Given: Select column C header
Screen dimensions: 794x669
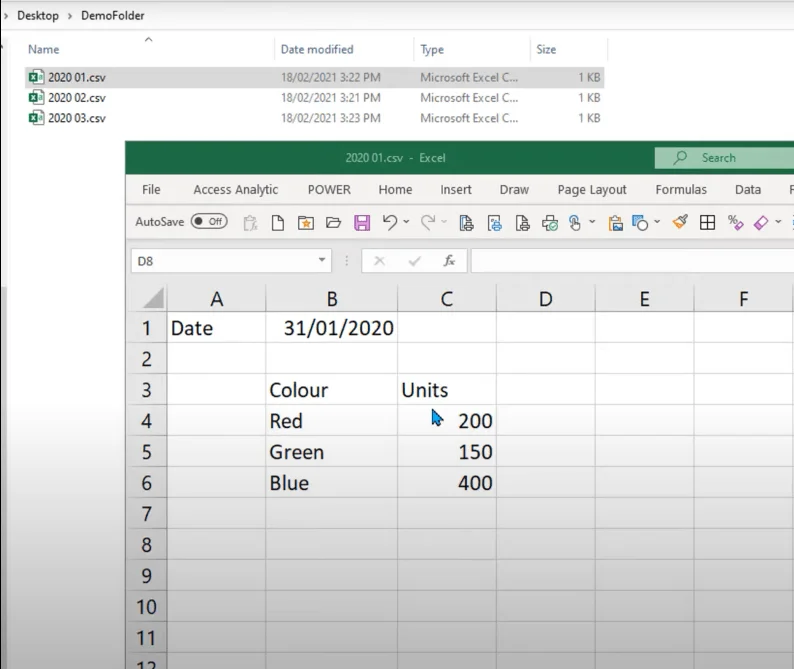Looking at the screenshot, I should tap(447, 299).
